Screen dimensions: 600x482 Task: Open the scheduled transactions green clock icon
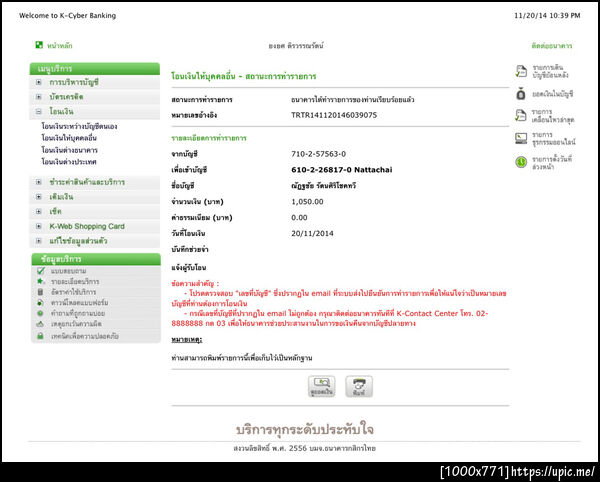(x=521, y=162)
